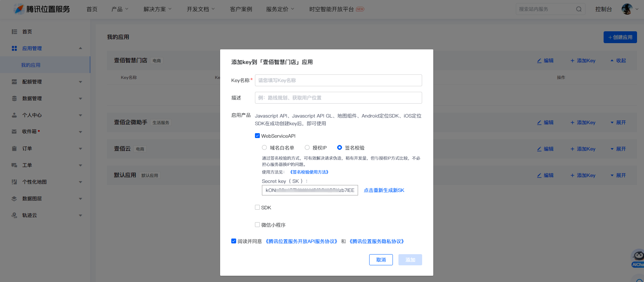
Task: Click the 应用管理 grid icon
Action: coord(14,48)
